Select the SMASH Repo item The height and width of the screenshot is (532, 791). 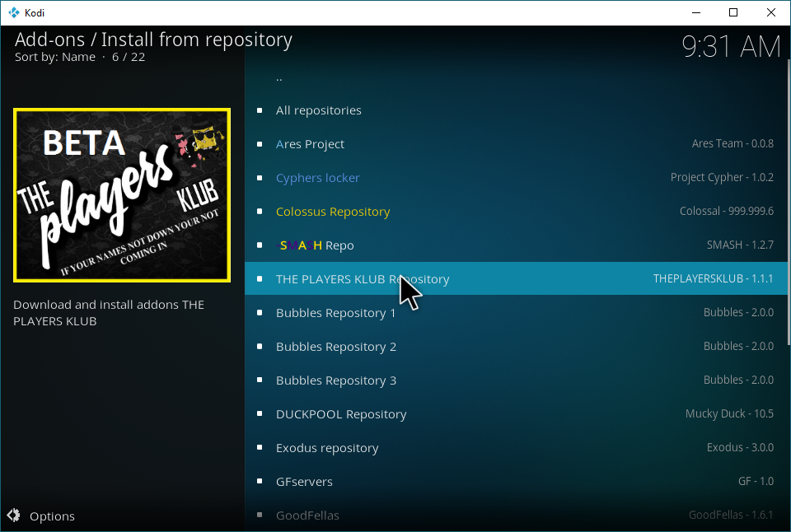tap(316, 245)
